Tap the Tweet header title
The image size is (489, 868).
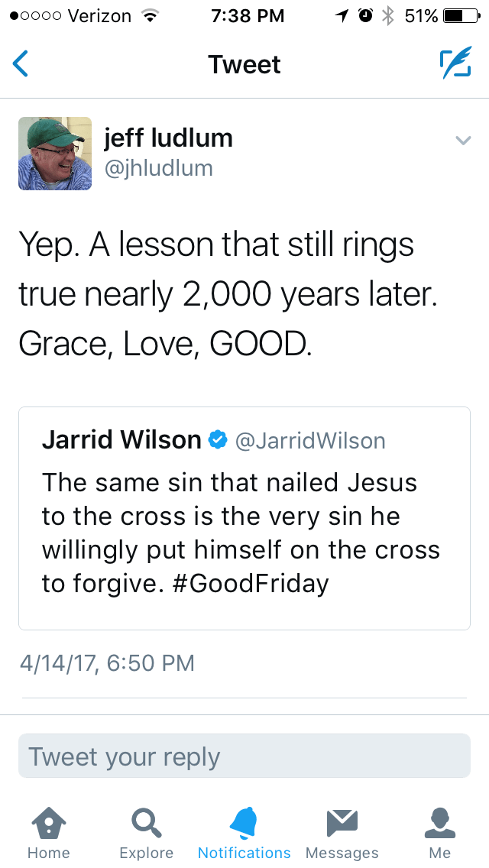pyautogui.click(x=244, y=64)
